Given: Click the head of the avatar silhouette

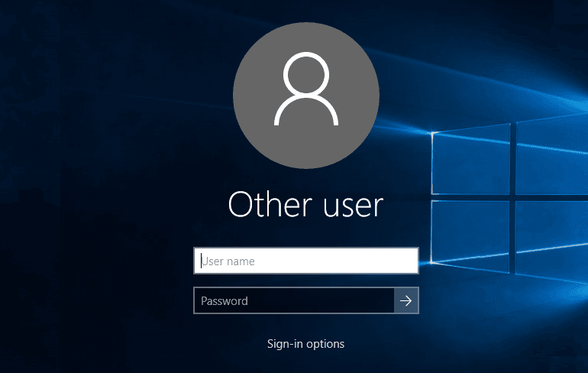Looking at the screenshot, I should point(306,73).
